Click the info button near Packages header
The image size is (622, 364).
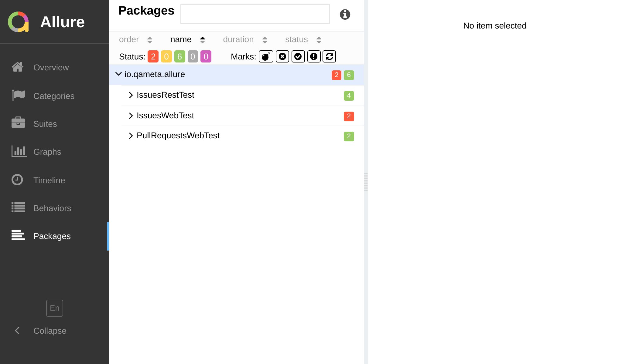345,14
